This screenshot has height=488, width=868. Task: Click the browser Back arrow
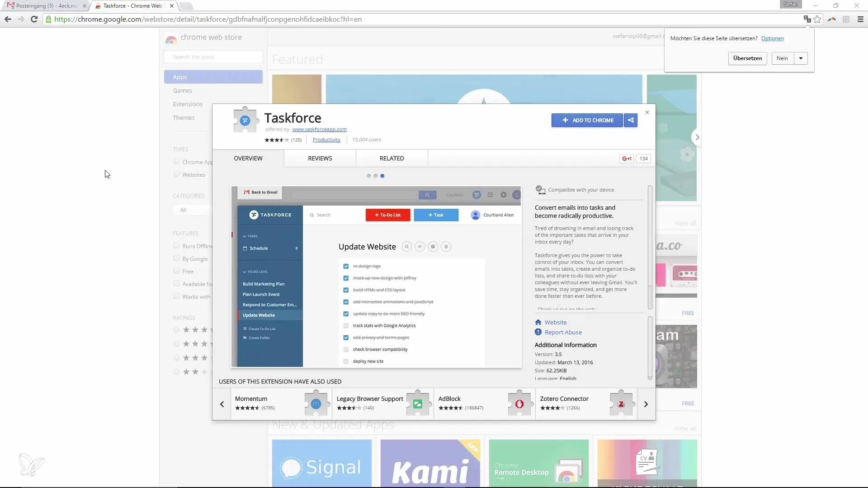[8, 19]
